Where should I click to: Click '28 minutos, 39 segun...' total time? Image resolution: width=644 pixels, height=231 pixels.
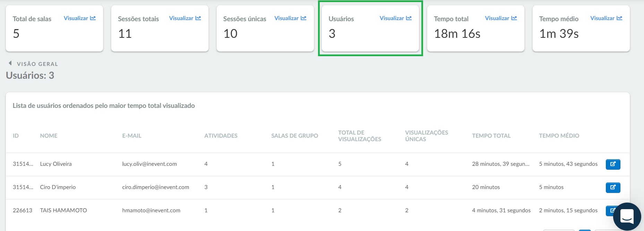click(501, 164)
